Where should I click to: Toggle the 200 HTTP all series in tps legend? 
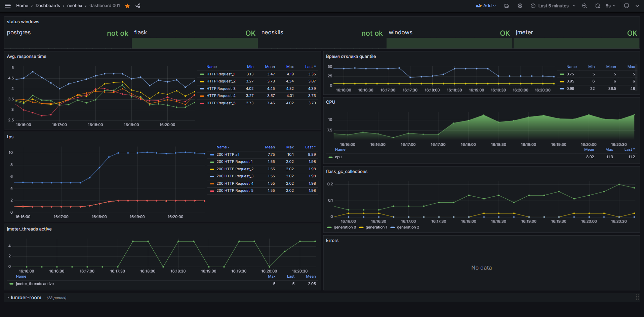228,154
